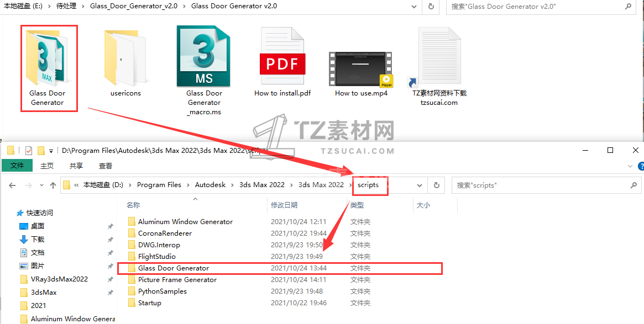Open 文件 tab in lower Explorer window
The height and width of the screenshot is (324, 644).
pos(17,165)
